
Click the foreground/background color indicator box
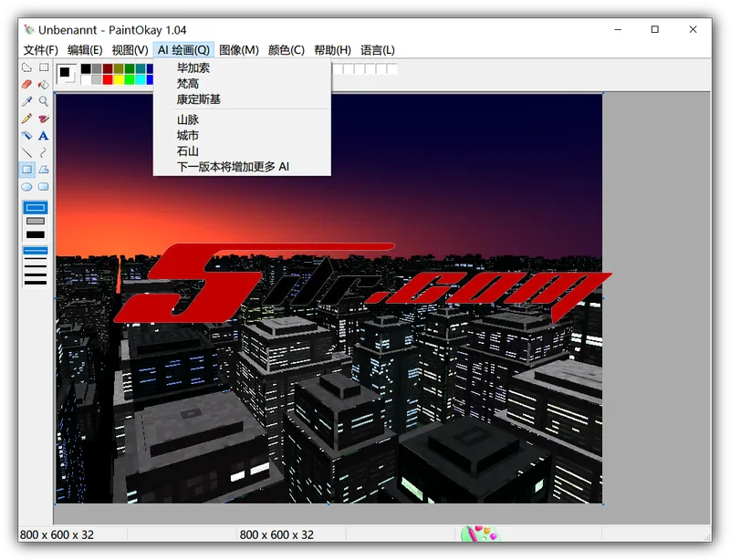[x=67, y=74]
